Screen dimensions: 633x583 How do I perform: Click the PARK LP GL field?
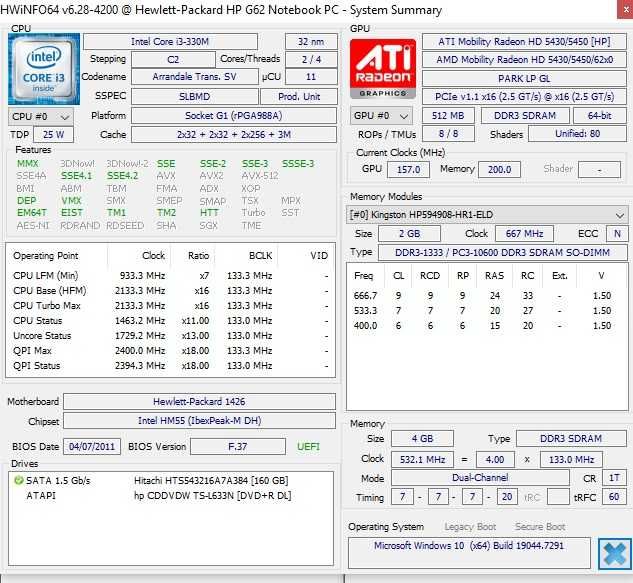(x=524, y=78)
